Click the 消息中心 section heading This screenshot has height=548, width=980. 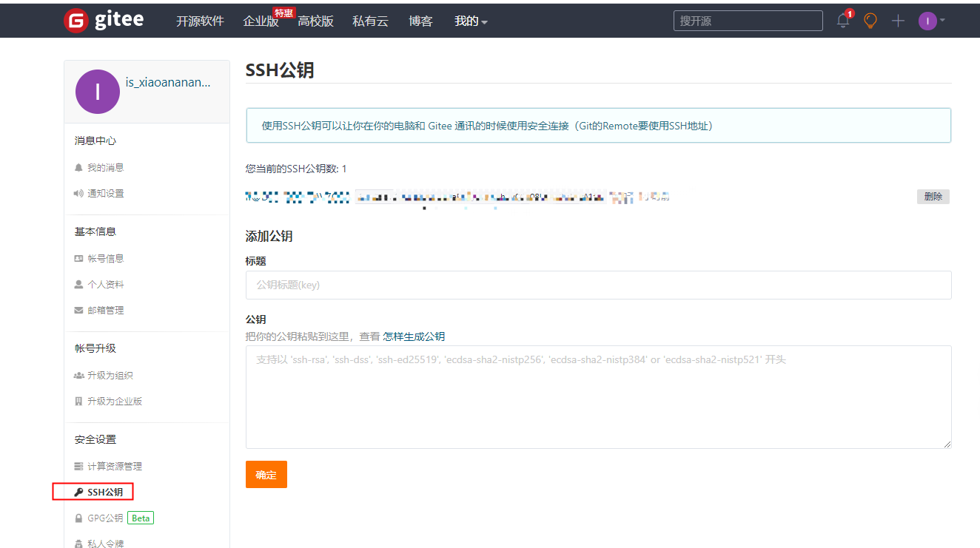click(x=95, y=141)
